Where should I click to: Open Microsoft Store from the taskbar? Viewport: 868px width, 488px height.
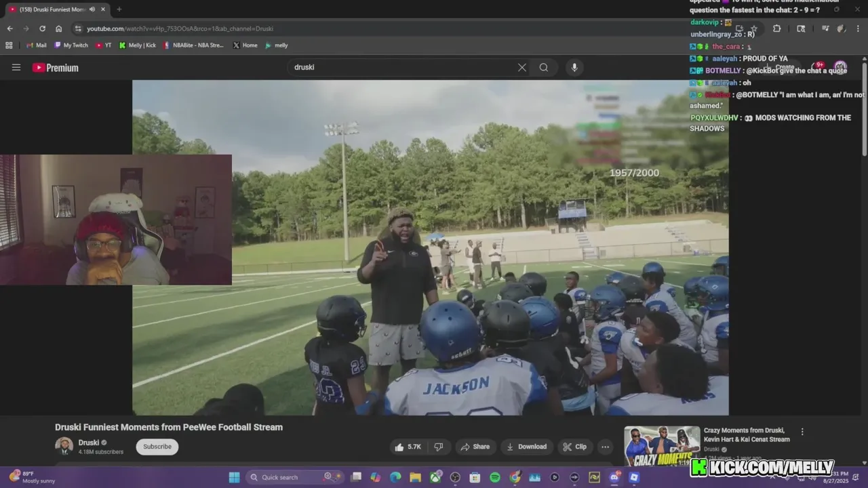point(475,477)
